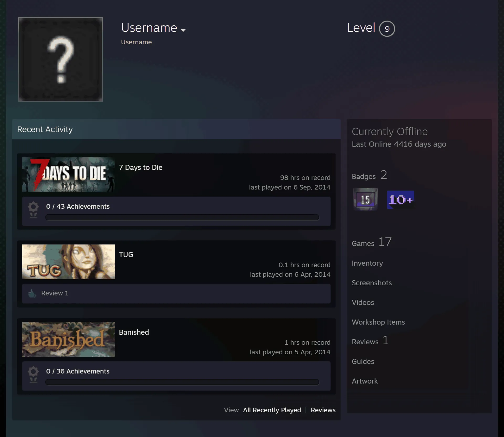Click the purple 15 badge icon
Image resolution: width=504 pixels, height=437 pixels.
click(365, 199)
